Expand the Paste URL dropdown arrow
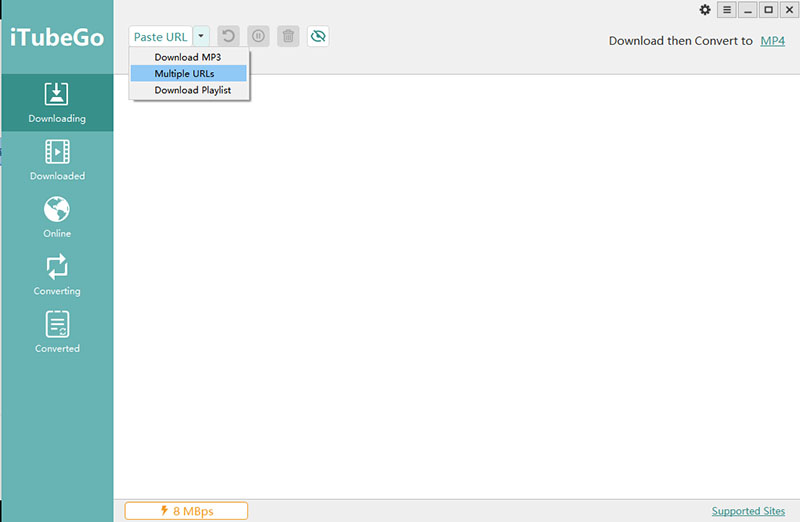 click(x=201, y=36)
